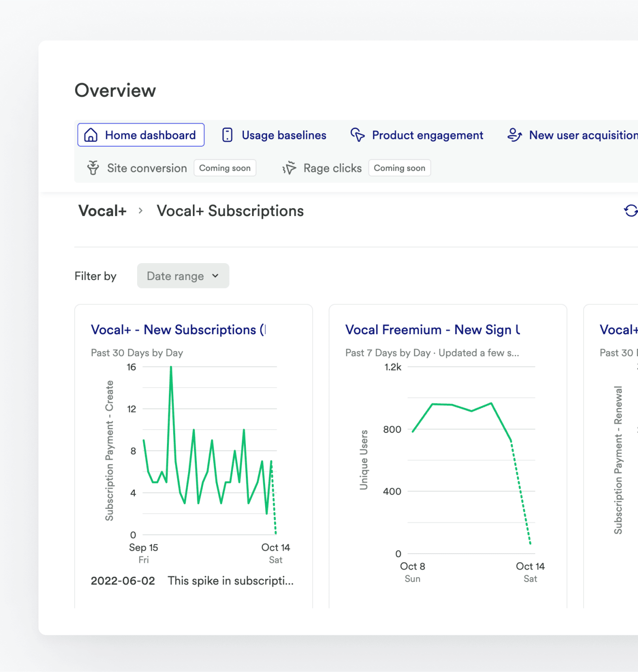638x672 pixels.
Task: Open the Vocal Freemium New Sign Ups chart
Action: point(432,330)
